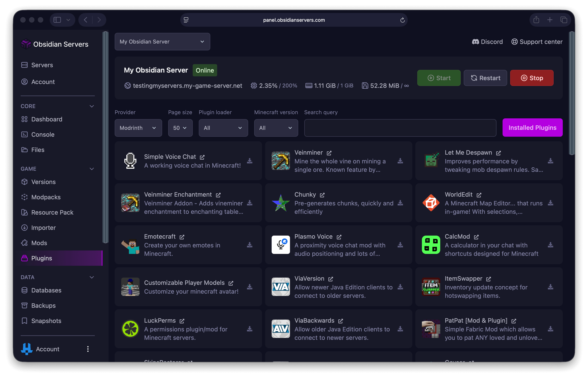This screenshot has width=588, height=378.
Task: Open WorldEdit's external link icon
Action: 479,195
